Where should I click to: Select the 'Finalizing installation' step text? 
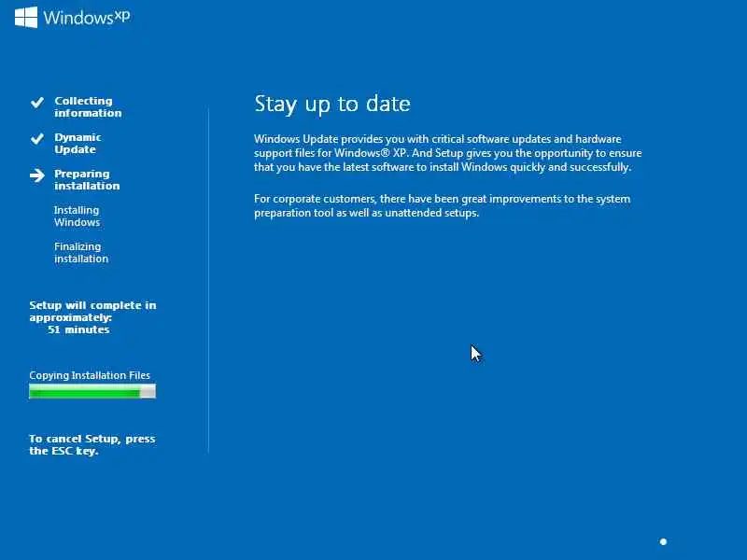(81, 252)
